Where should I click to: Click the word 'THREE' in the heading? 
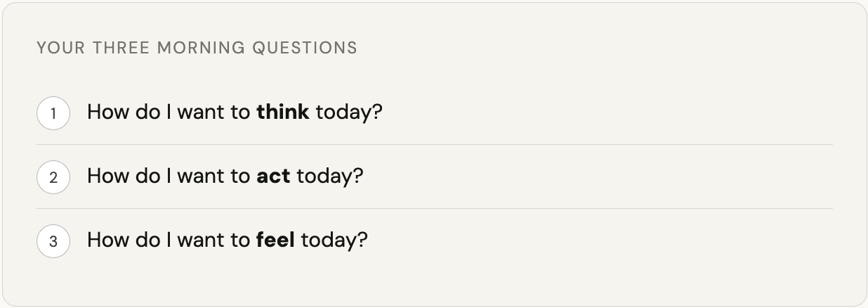click(121, 48)
